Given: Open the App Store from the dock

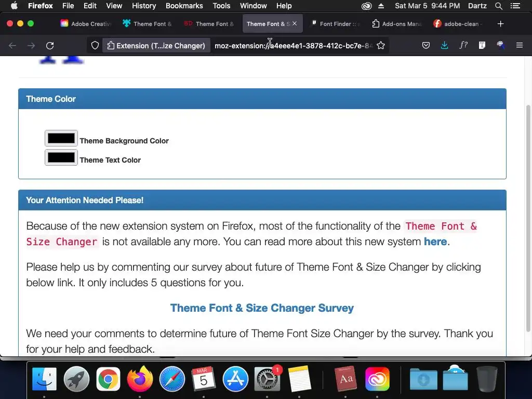Looking at the screenshot, I should pyautogui.click(x=235, y=379).
